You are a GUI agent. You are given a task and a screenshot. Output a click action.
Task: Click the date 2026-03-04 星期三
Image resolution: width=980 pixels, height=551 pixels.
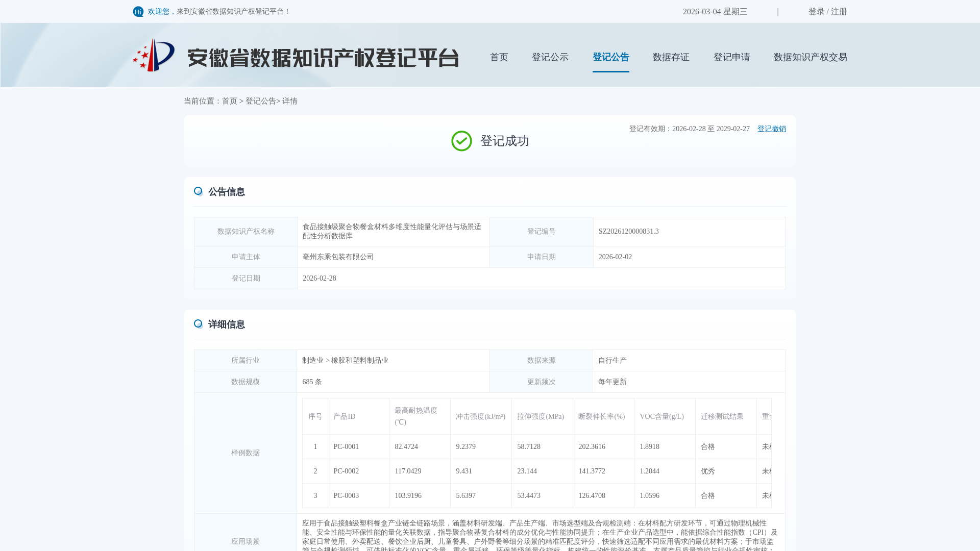coord(715,12)
